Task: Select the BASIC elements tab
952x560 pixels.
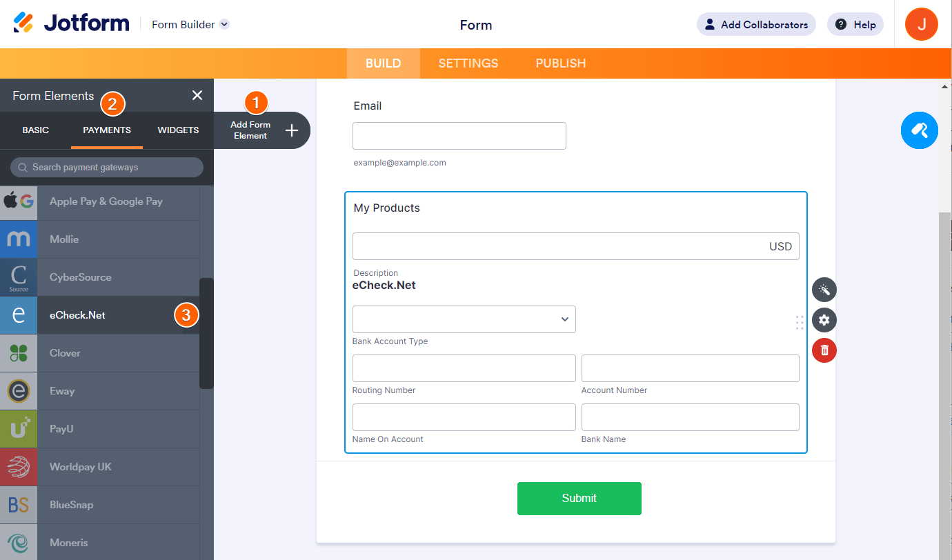Action: (36, 130)
